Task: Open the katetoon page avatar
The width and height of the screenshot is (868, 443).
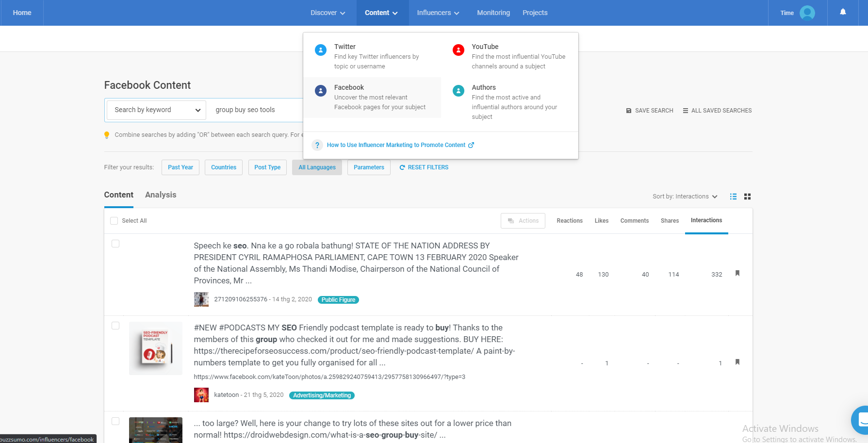Action: [x=201, y=395]
